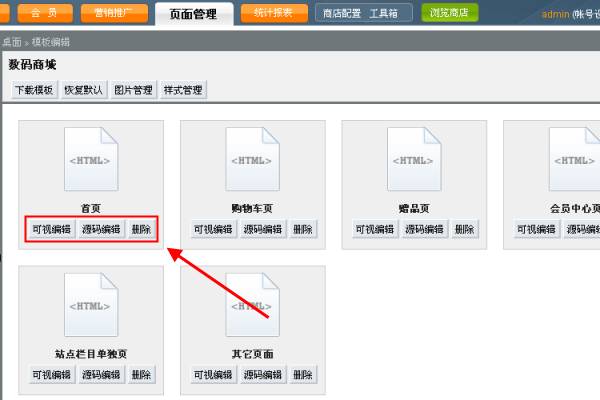Click the 会员中心页 HTML file icon
The height and width of the screenshot is (400, 600).
click(574, 159)
